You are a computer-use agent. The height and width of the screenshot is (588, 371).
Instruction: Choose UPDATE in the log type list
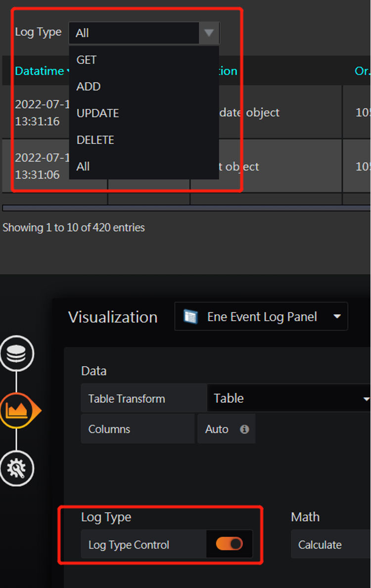tap(97, 113)
